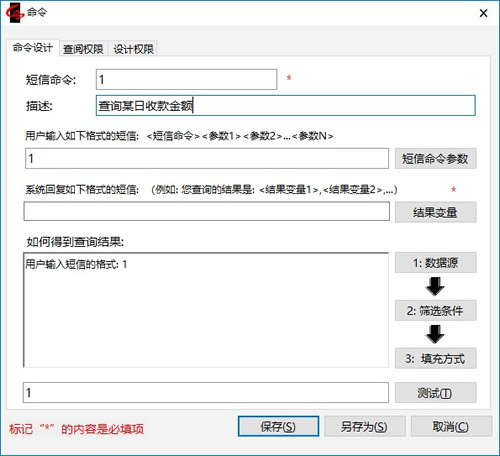Click the 1: 数据源 step button
The width and height of the screenshot is (500, 456).
coord(435,263)
